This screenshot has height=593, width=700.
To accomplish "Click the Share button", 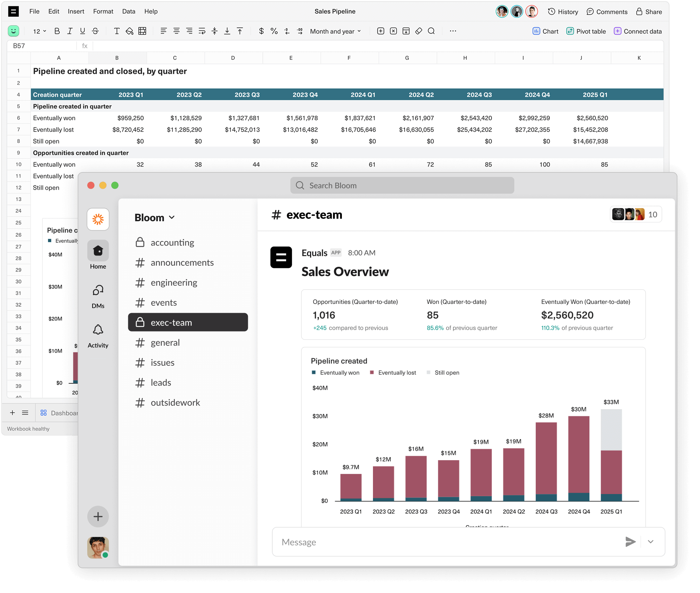I will click(x=649, y=11).
